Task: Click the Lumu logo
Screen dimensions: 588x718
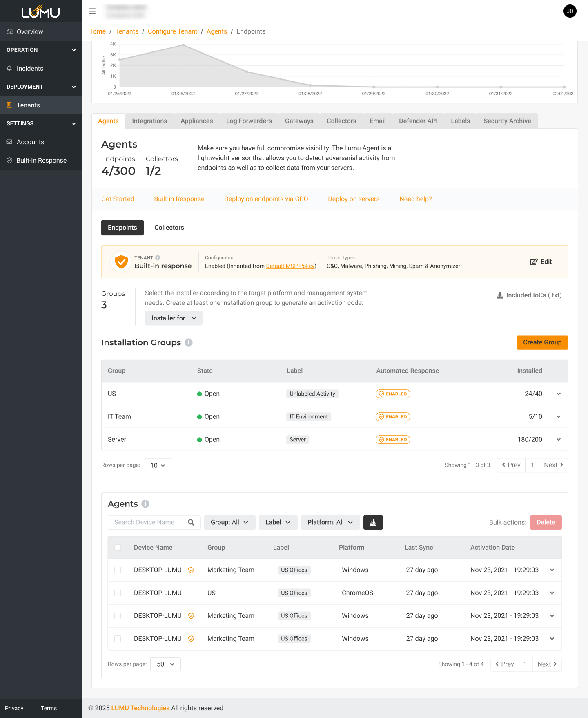Action: click(x=40, y=11)
